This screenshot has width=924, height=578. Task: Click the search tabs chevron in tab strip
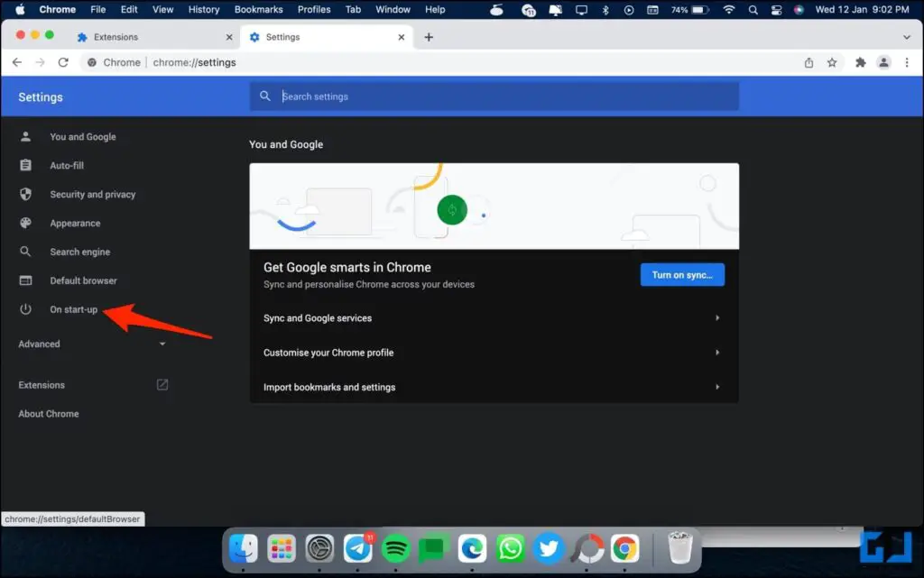tap(906, 37)
